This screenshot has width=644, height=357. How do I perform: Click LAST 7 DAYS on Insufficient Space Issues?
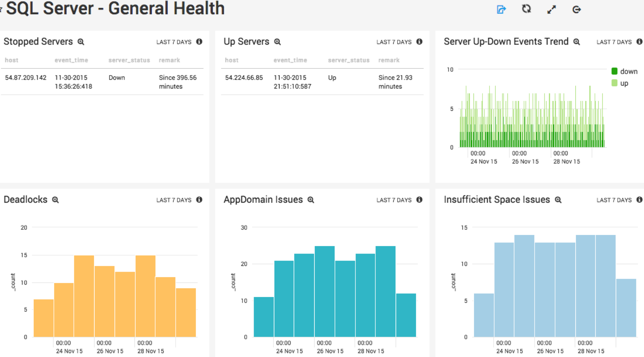point(614,200)
